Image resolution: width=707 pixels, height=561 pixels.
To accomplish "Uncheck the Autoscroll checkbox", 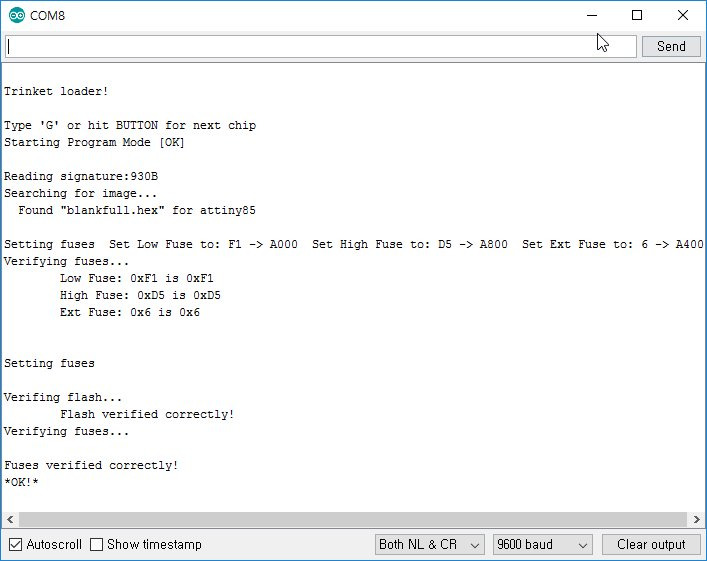I will click(15, 544).
